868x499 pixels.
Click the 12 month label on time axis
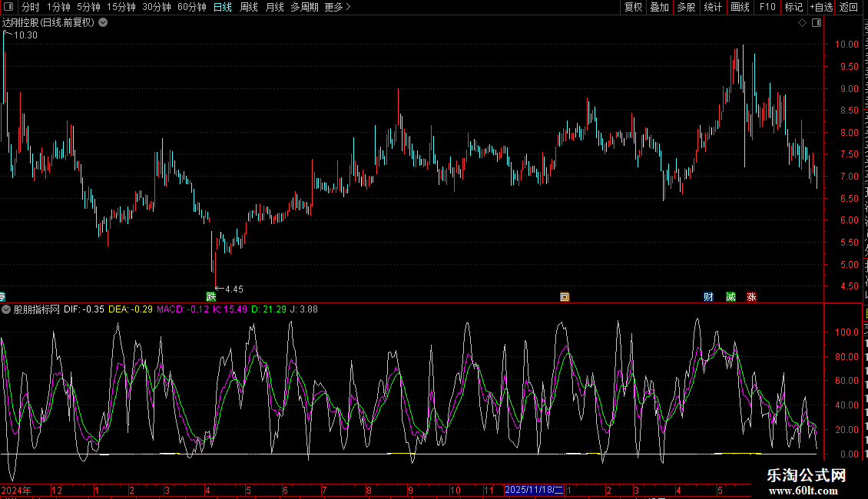[x=57, y=490]
